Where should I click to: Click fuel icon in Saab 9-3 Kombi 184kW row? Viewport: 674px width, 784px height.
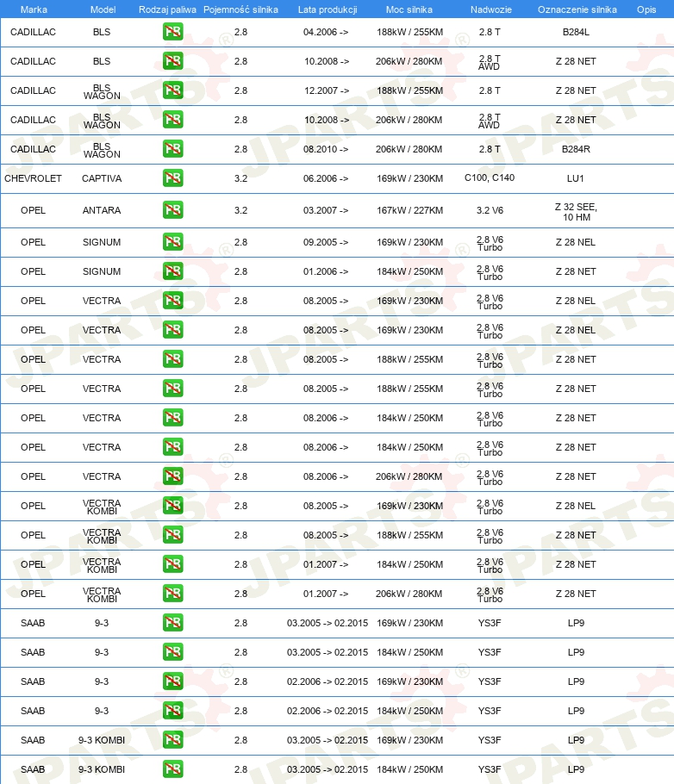pos(172,769)
